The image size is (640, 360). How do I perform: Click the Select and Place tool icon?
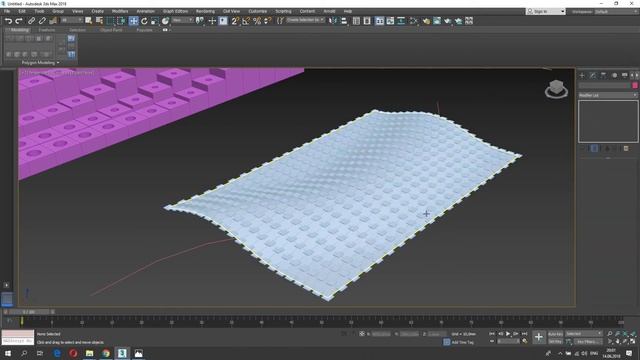tap(165, 21)
